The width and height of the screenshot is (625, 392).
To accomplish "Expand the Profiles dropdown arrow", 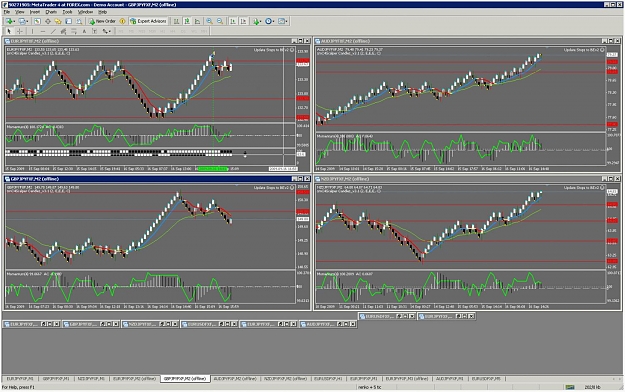I will pyautogui.click(x=28, y=22).
